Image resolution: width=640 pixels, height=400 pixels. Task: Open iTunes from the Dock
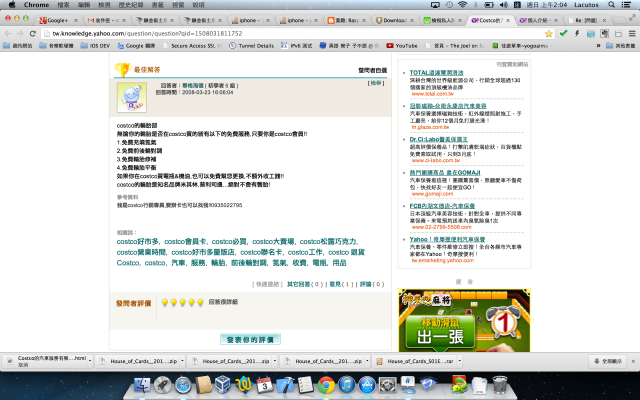click(x=346, y=384)
